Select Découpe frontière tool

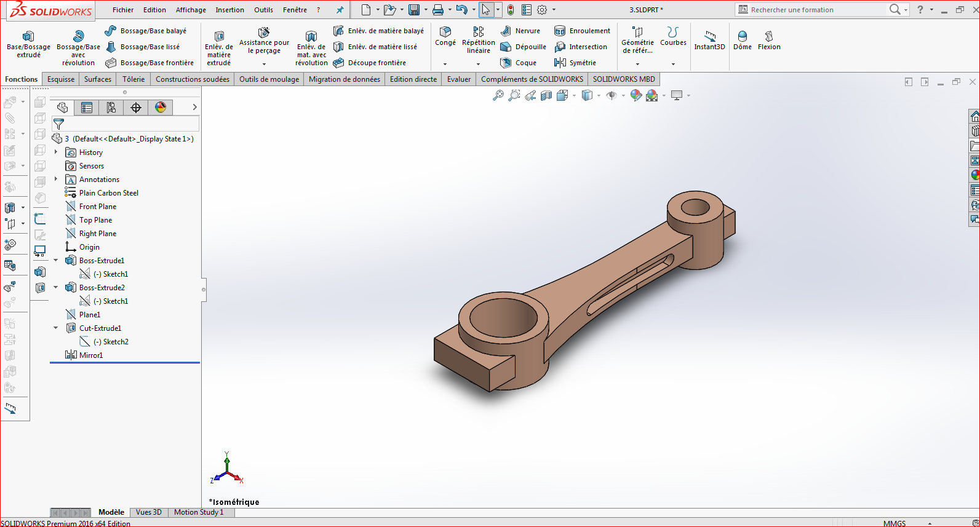pyautogui.click(x=370, y=63)
